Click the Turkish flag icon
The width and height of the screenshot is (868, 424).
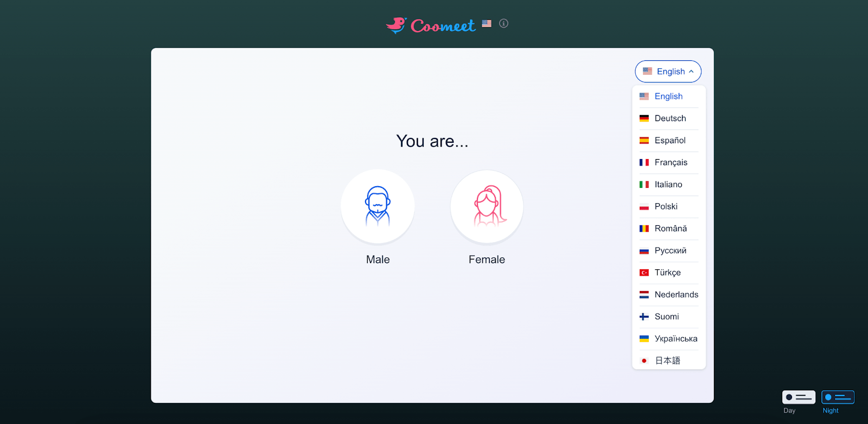coord(644,273)
